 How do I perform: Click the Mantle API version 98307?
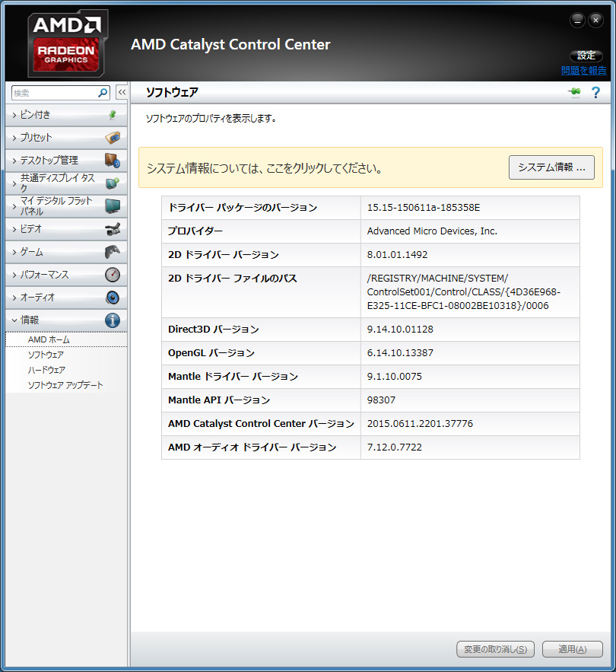pyautogui.click(x=381, y=400)
